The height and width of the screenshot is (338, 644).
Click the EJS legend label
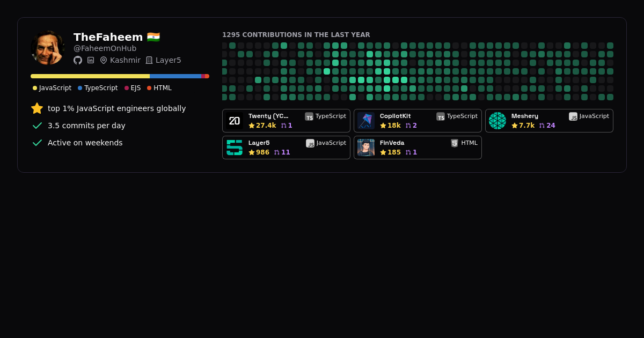(136, 88)
